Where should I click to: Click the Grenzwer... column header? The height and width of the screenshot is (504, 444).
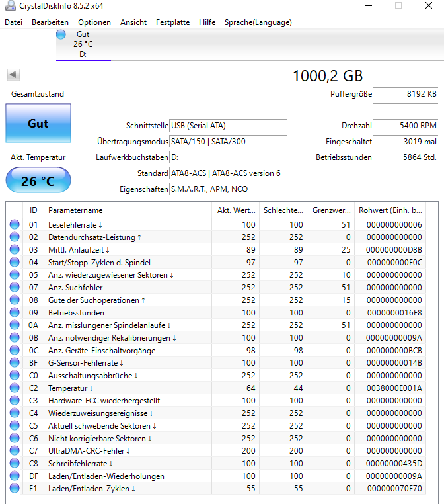330,210
